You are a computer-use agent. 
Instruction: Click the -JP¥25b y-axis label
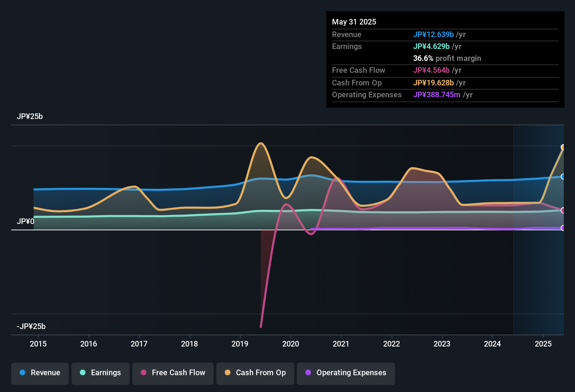31,327
